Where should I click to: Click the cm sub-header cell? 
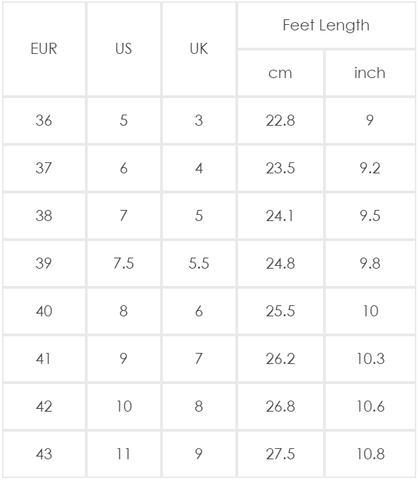click(280, 73)
